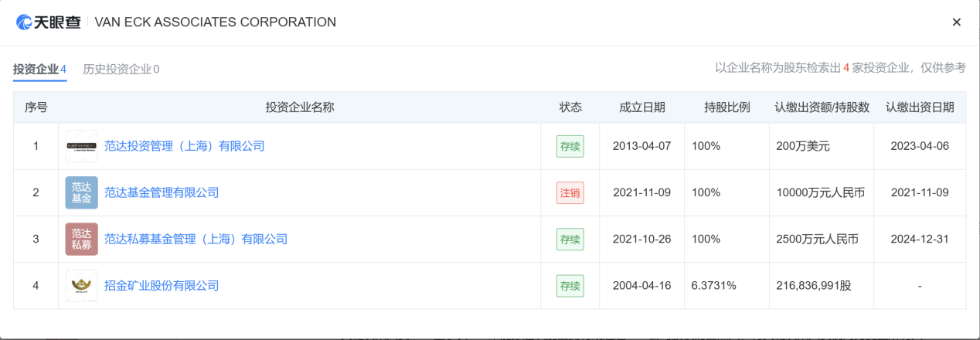Image resolution: width=980 pixels, height=340 pixels.
Task: Open 范达基金管理有限公司 company link
Action: point(162,192)
